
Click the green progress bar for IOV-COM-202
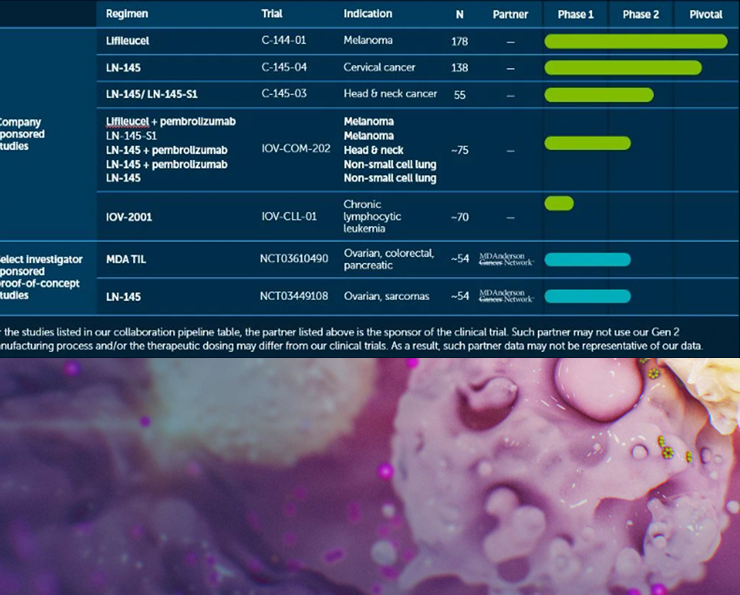[x=587, y=143]
